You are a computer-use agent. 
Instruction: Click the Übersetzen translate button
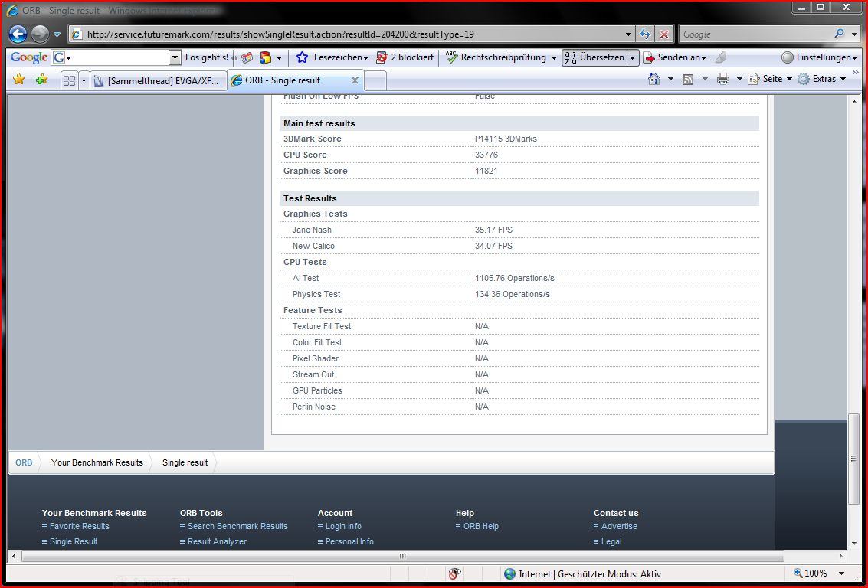click(x=594, y=57)
